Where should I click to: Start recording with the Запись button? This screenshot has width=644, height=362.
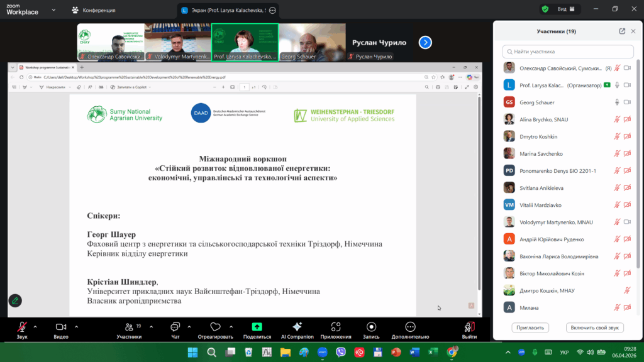(x=371, y=327)
